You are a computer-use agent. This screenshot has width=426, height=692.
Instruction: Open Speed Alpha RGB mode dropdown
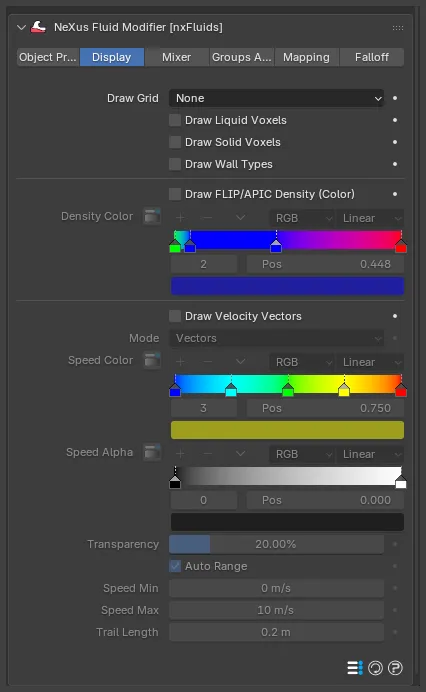pos(302,454)
